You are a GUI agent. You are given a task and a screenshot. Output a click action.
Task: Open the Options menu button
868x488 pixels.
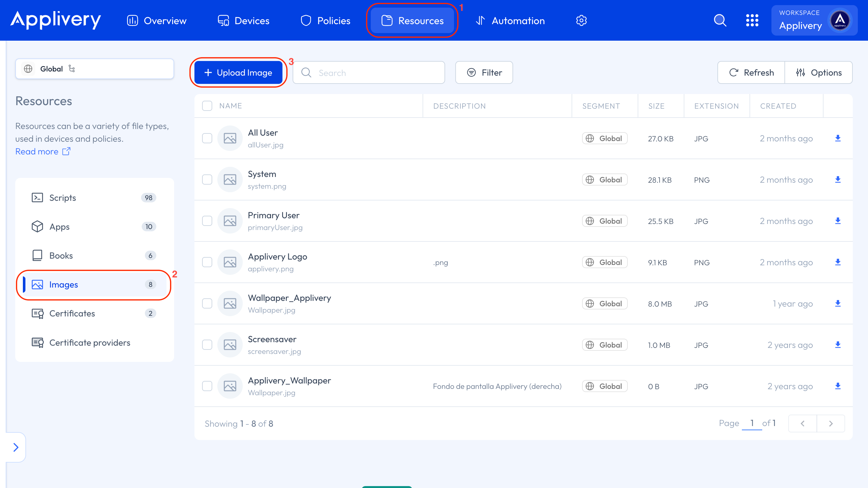coord(818,72)
